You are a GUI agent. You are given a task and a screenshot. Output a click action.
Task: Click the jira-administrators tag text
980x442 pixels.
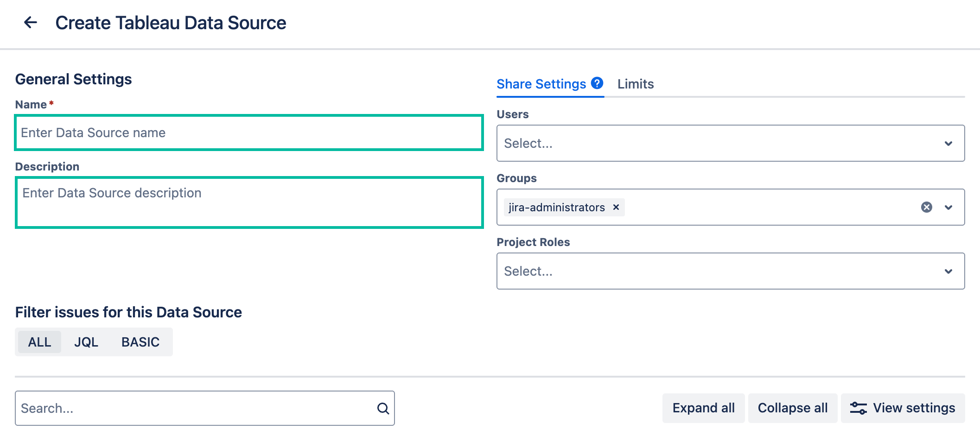pos(556,208)
